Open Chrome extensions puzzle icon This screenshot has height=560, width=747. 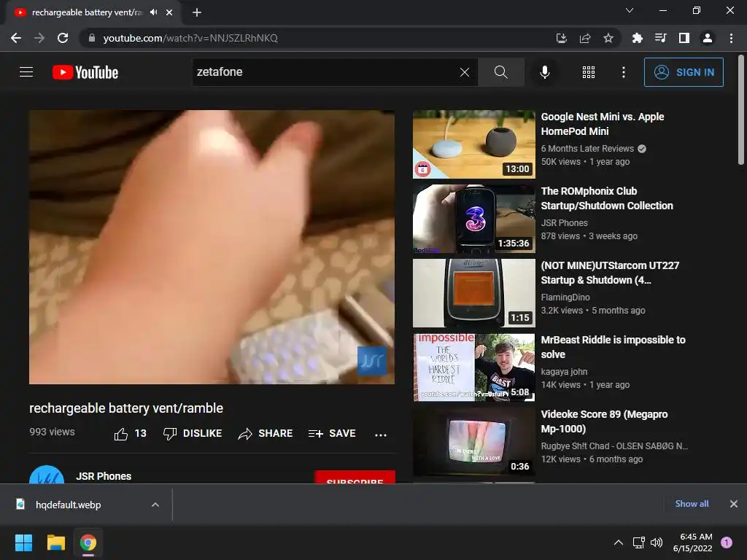click(637, 38)
